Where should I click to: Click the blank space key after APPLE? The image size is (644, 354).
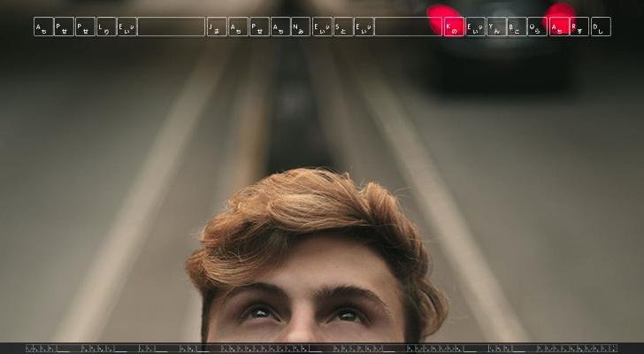pos(172,27)
